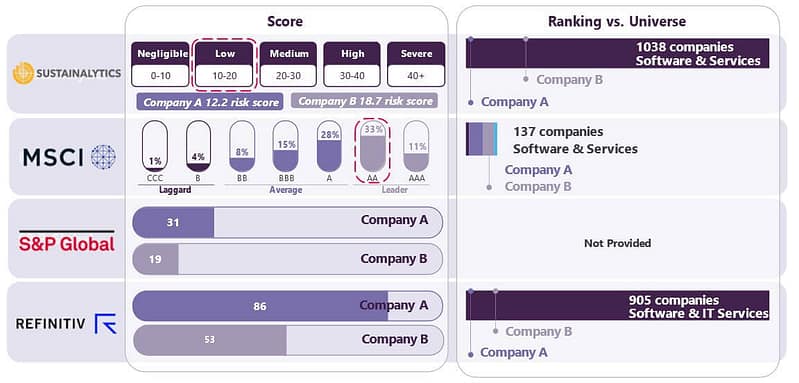Click the Refinitiv blue arrow logo
This screenshot has width=799, height=383.
coord(106,324)
